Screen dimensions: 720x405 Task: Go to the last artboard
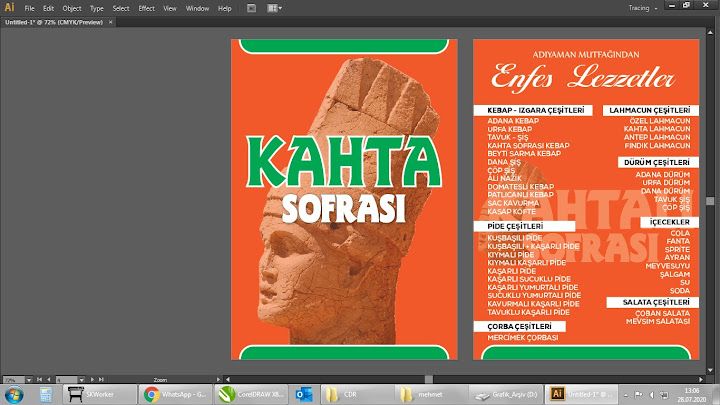[101, 380]
